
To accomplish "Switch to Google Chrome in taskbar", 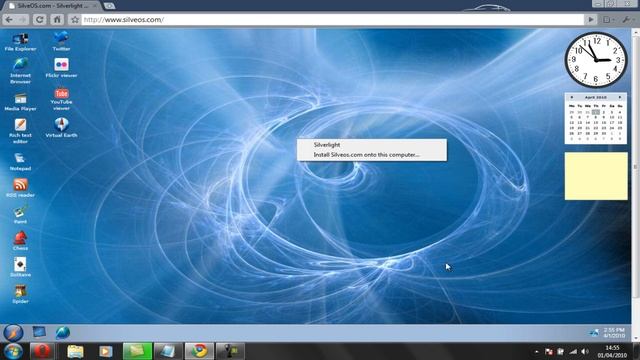I will click(x=199, y=351).
